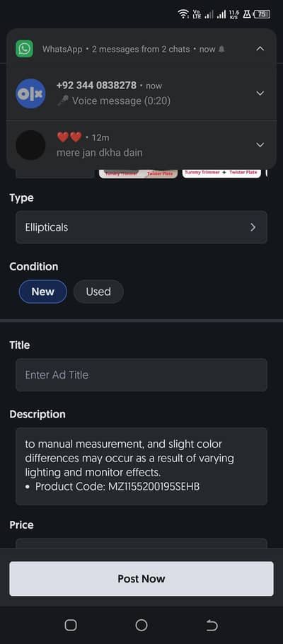
Task: Click the Post Now button
Action: coord(141,579)
